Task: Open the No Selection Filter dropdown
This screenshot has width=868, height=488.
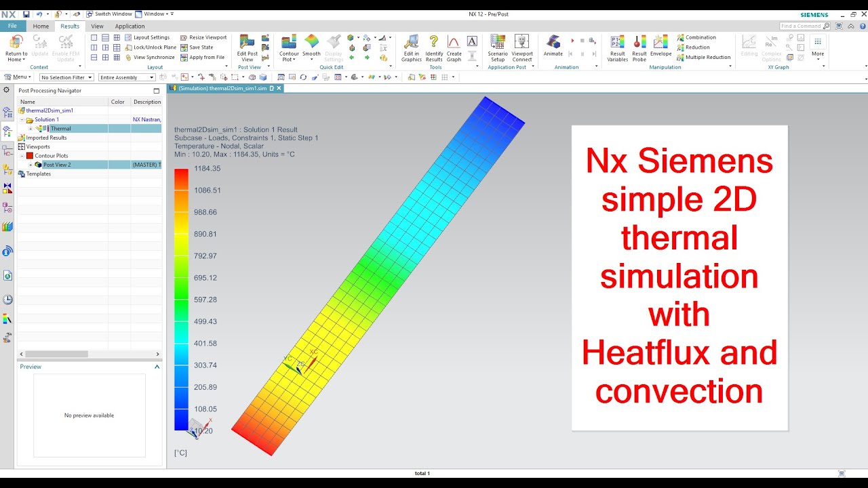Action: point(66,77)
